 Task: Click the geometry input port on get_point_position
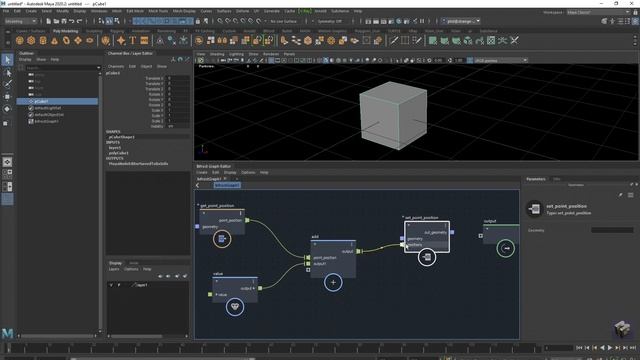tap(197, 226)
